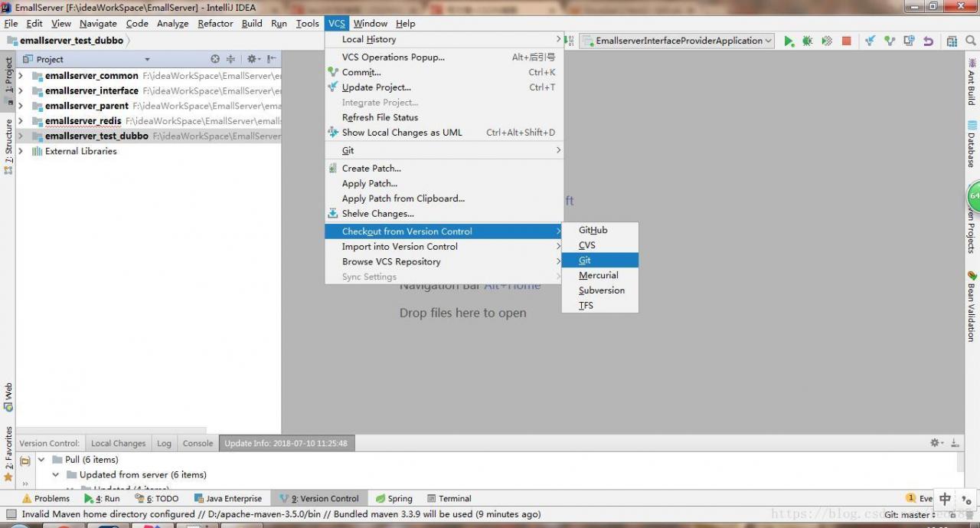This screenshot has height=528, width=980.
Task: Click Update Project... menu entry
Action: [x=443, y=87]
